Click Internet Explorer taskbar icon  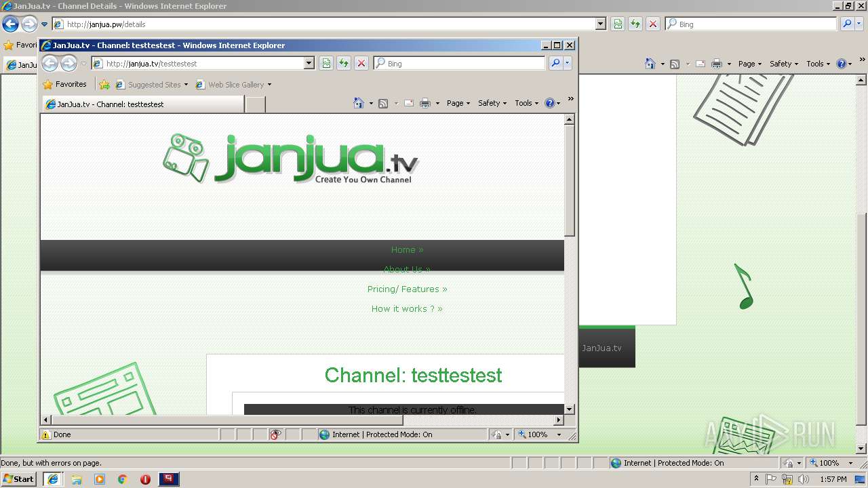tap(52, 479)
